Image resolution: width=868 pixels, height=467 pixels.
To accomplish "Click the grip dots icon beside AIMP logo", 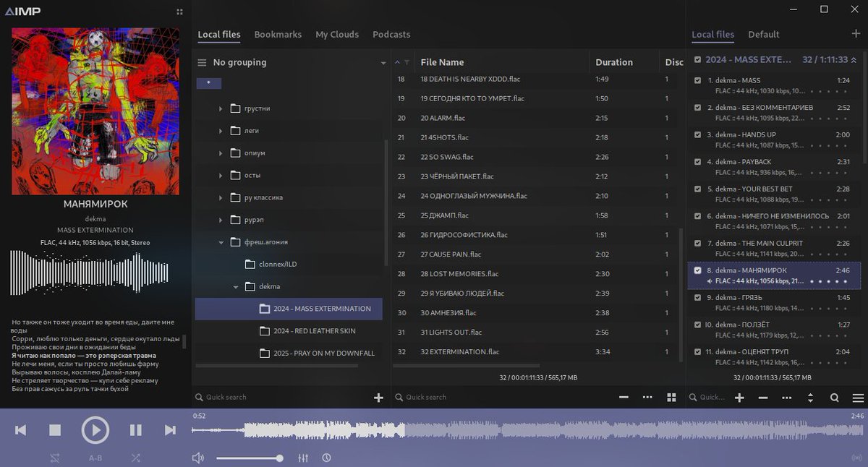I will point(179,12).
